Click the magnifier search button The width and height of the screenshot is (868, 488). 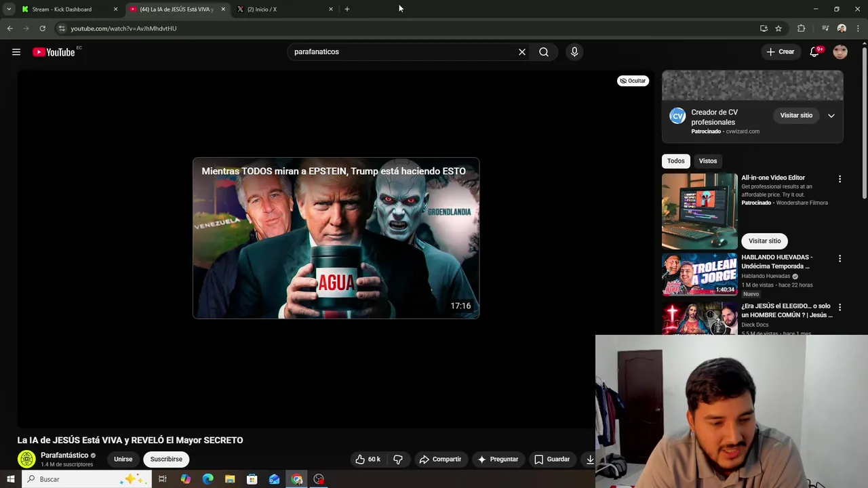click(544, 52)
